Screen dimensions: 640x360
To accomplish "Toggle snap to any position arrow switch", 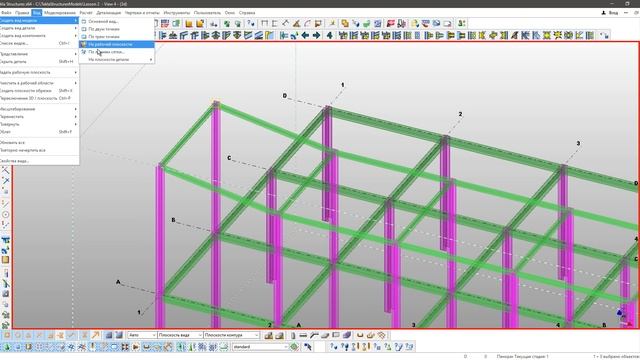I will tap(96, 336).
